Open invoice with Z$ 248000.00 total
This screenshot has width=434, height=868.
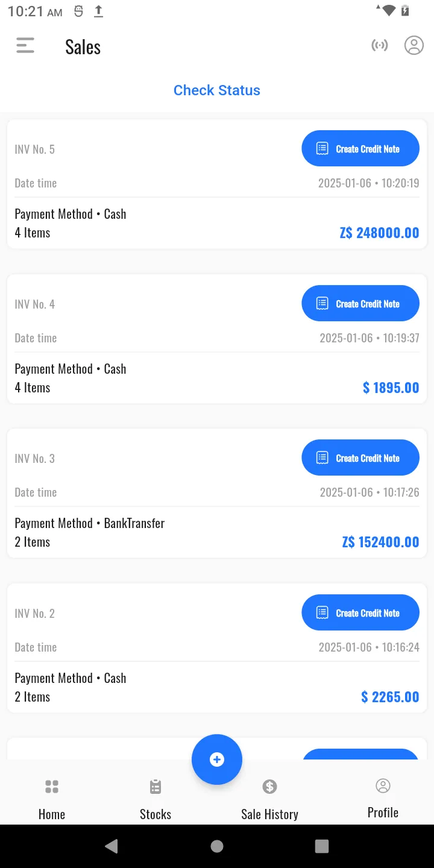coord(217,184)
